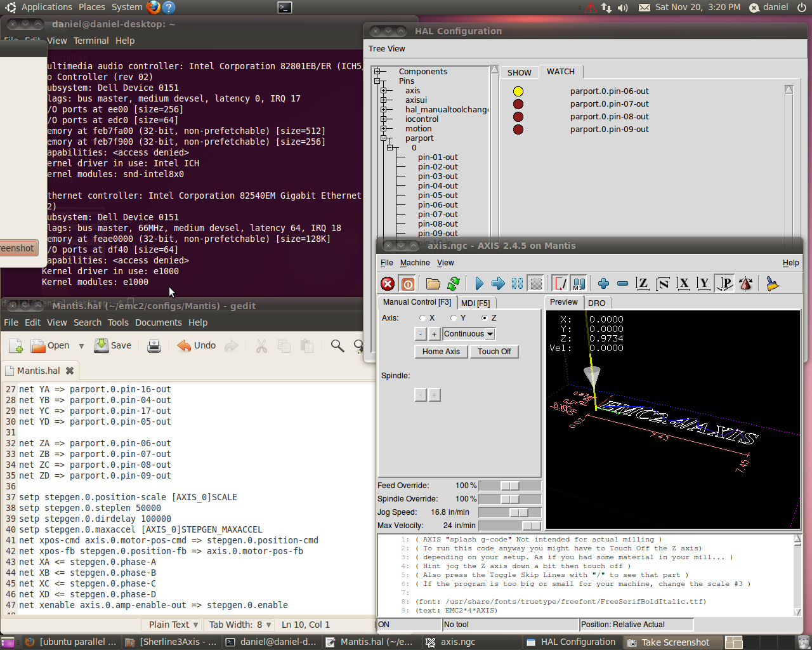
Task: Open Tab Width selector in gedit status bar
Action: tap(240, 625)
